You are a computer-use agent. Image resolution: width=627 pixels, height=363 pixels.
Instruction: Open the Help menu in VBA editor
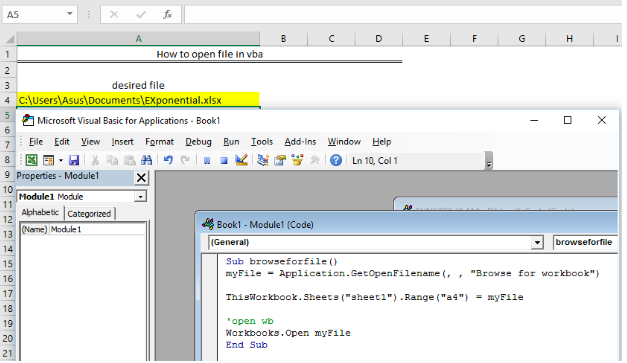click(x=381, y=142)
